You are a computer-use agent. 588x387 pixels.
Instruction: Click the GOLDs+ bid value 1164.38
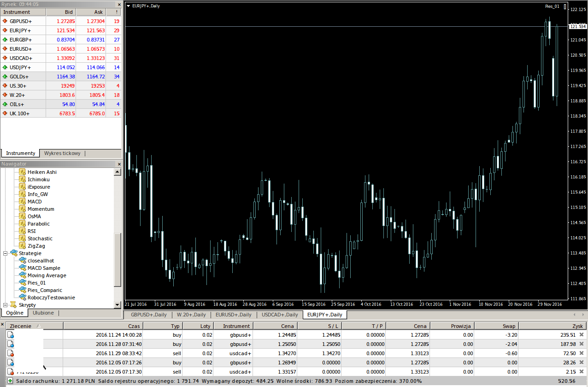pos(66,77)
